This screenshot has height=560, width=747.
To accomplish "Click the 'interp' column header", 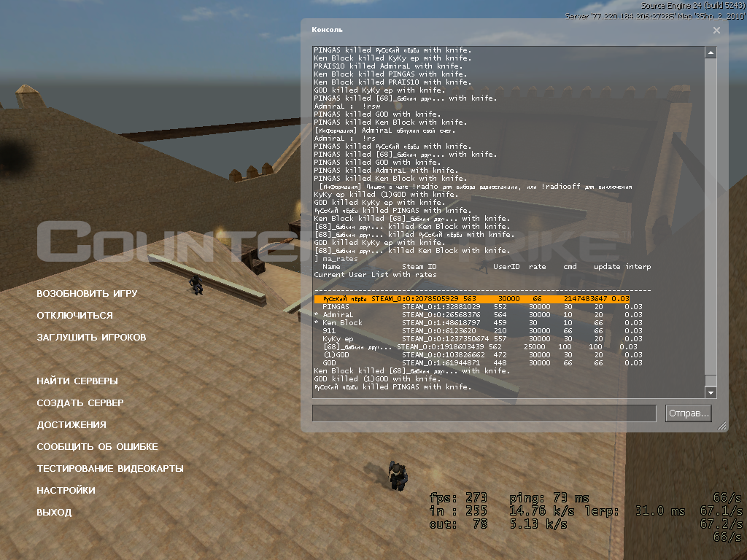I will coord(638,267).
